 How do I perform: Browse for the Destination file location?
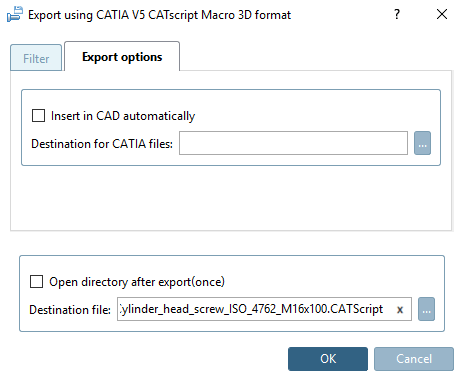point(426,309)
